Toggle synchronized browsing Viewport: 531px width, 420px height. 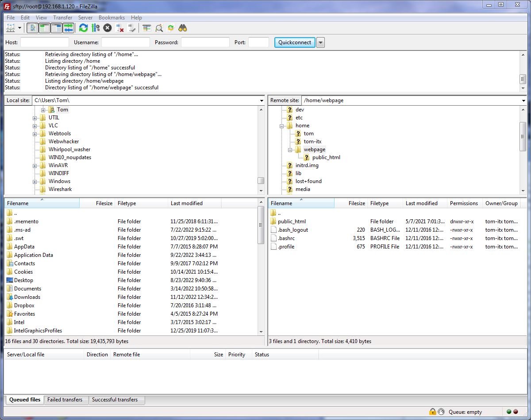[171, 28]
